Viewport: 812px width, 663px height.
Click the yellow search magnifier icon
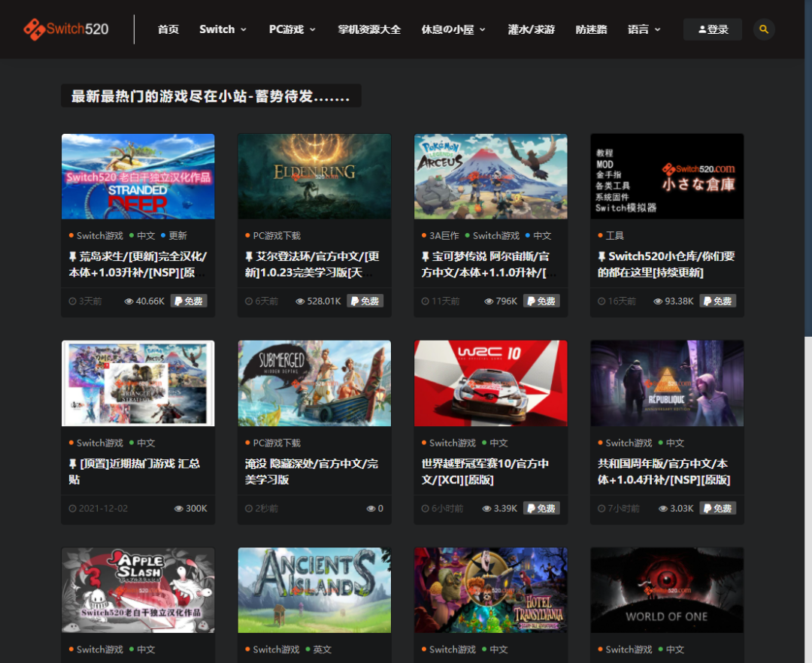[764, 29]
